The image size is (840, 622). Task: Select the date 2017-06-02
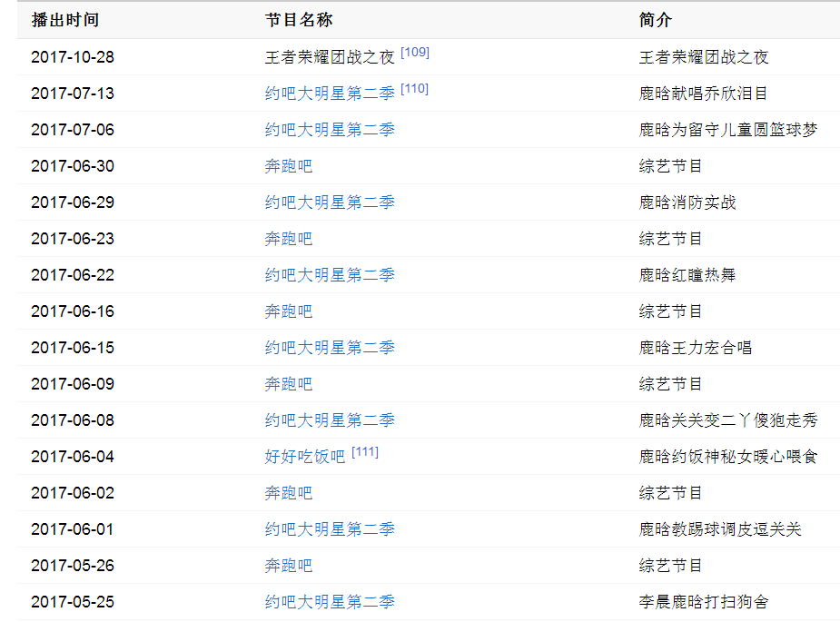[x=73, y=493]
